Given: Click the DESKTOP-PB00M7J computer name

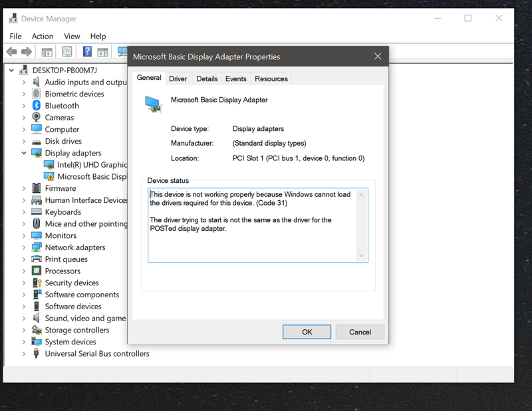Looking at the screenshot, I should click(x=65, y=70).
